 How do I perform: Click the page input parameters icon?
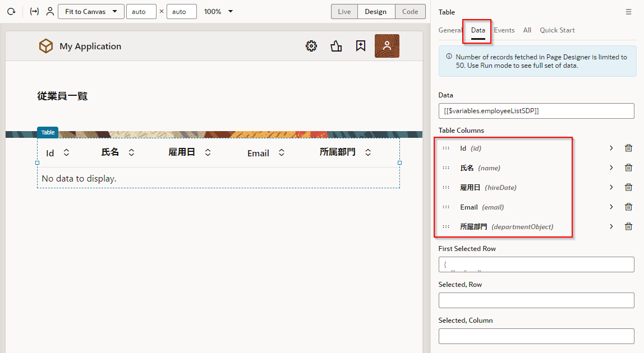click(34, 12)
